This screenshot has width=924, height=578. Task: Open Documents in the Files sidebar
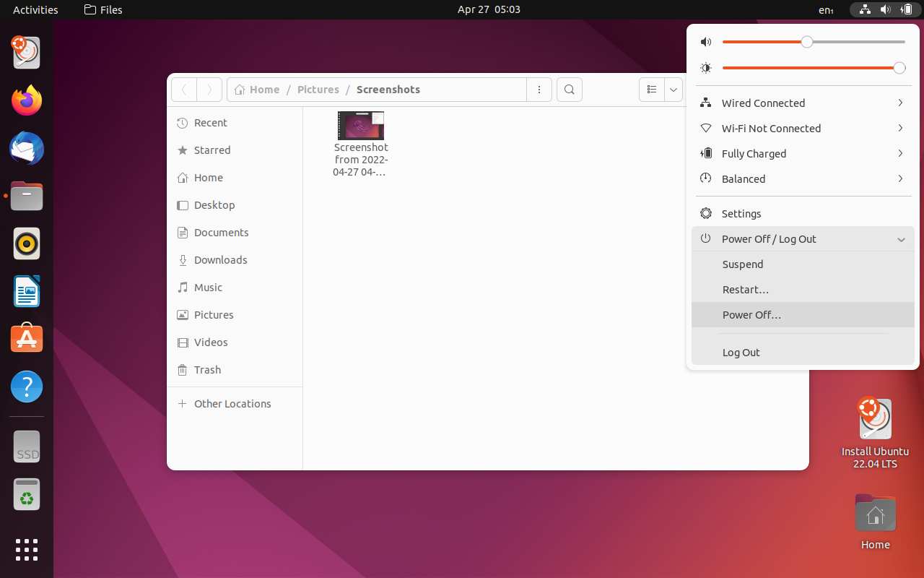point(235,233)
